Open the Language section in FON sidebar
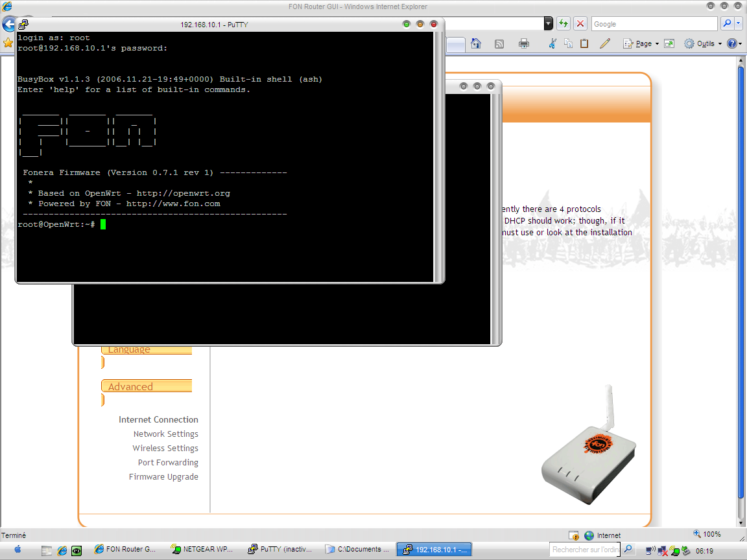The height and width of the screenshot is (560, 747). point(147,349)
